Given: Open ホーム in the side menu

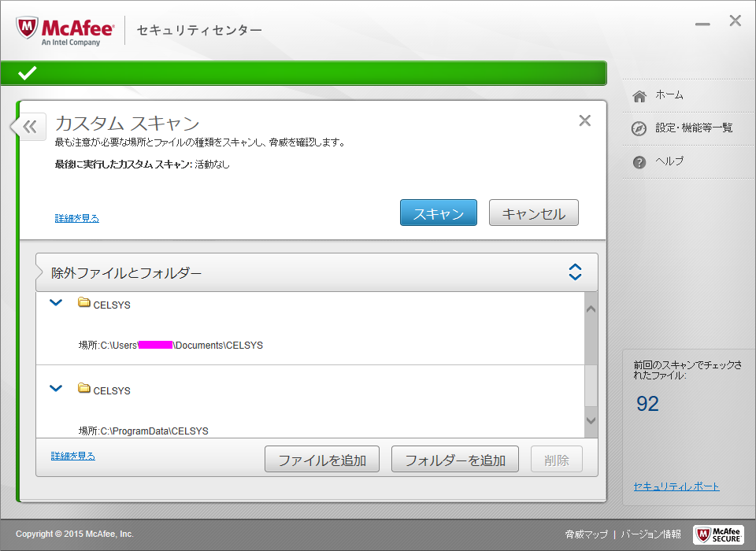Looking at the screenshot, I should click(669, 95).
